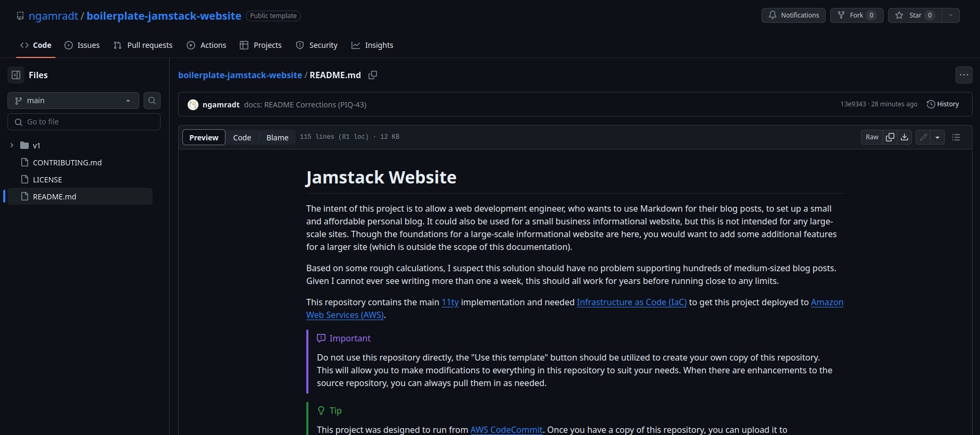The image size is (980, 435).
Task: Click the Tip callout label
Action: point(336,411)
